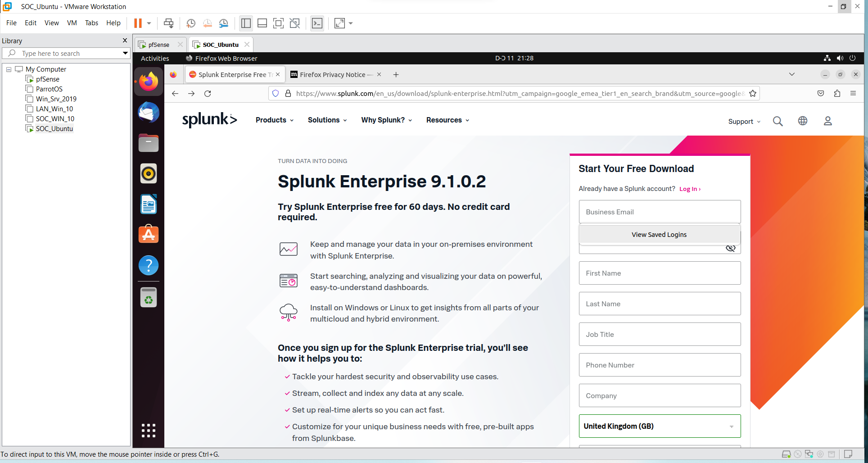Switch to VMware Unity mode
The height and width of the screenshot is (463, 868).
tap(294, 23)
